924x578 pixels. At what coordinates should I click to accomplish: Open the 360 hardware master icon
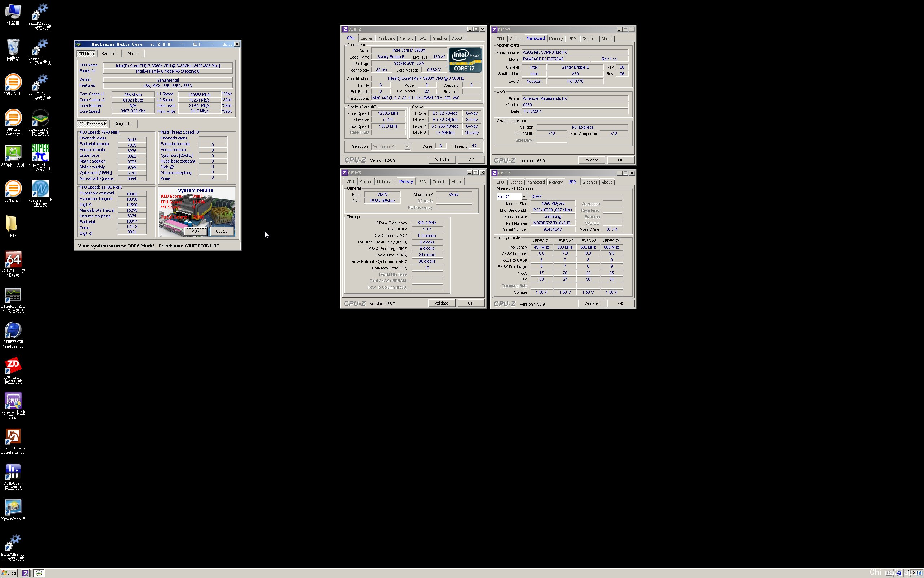click(x=13, y=156)
